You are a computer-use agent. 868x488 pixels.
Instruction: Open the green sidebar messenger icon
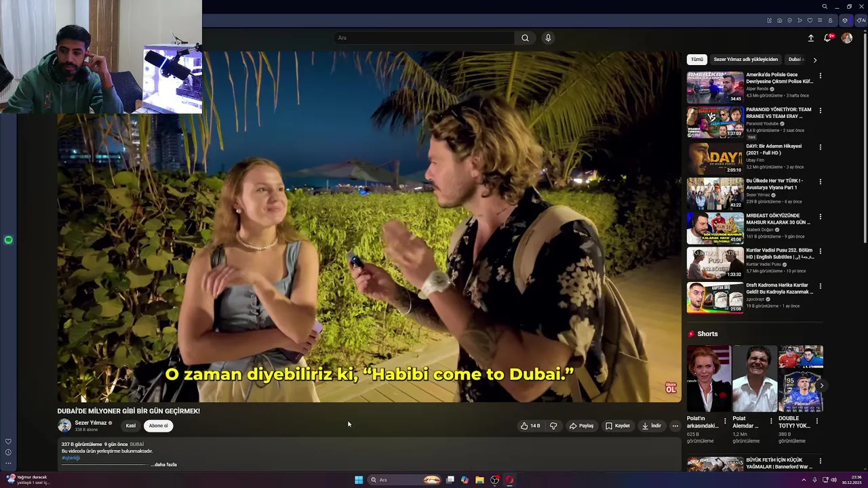[8, 240]
